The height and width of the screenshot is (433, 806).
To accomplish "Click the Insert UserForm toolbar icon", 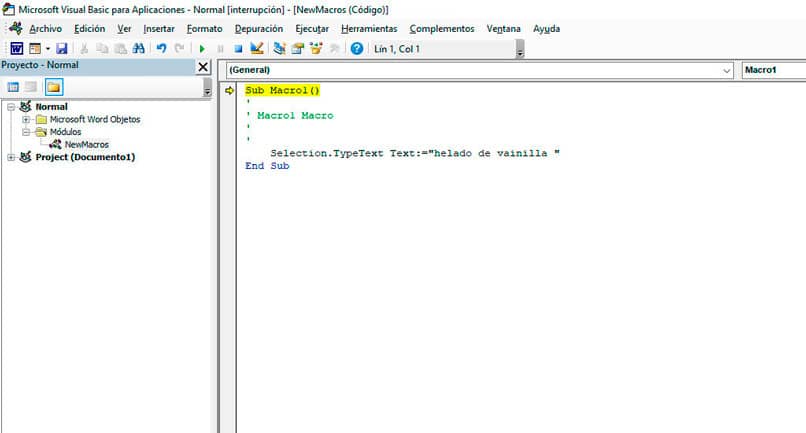I will pos(35,48).
